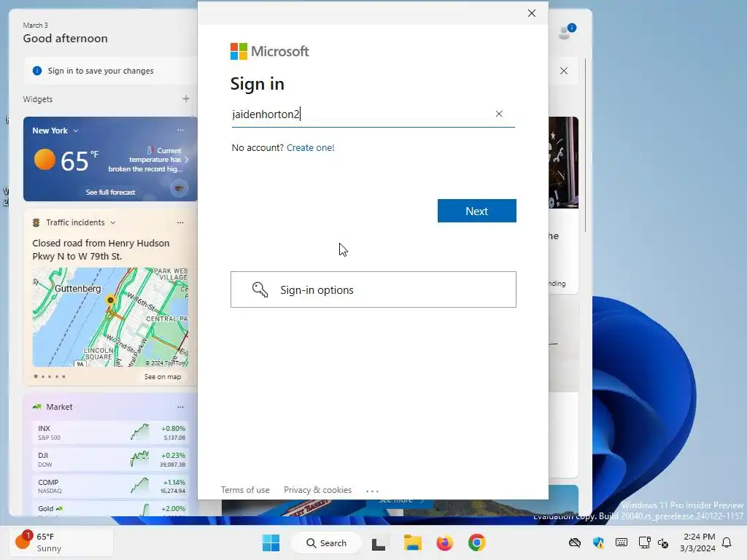Open the INX S&P 500 row
The width and height of the screenshot is (747, 560).
point(111,432)
